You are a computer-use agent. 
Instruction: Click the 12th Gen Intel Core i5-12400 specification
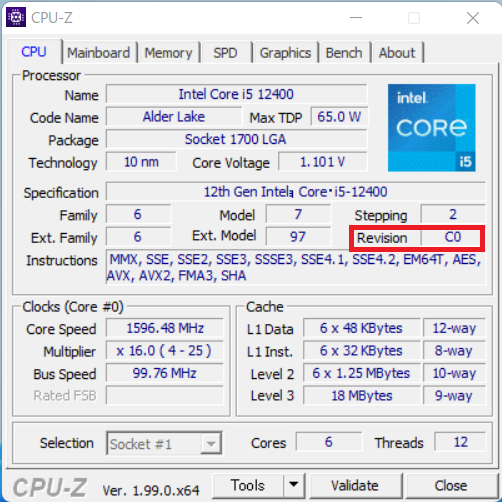click(x=296, y=192)
